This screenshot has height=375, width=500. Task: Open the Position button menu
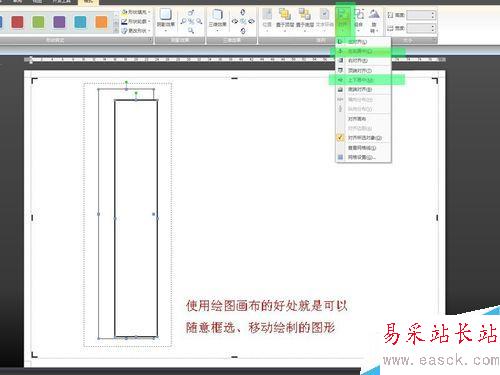tap(267, 20)
